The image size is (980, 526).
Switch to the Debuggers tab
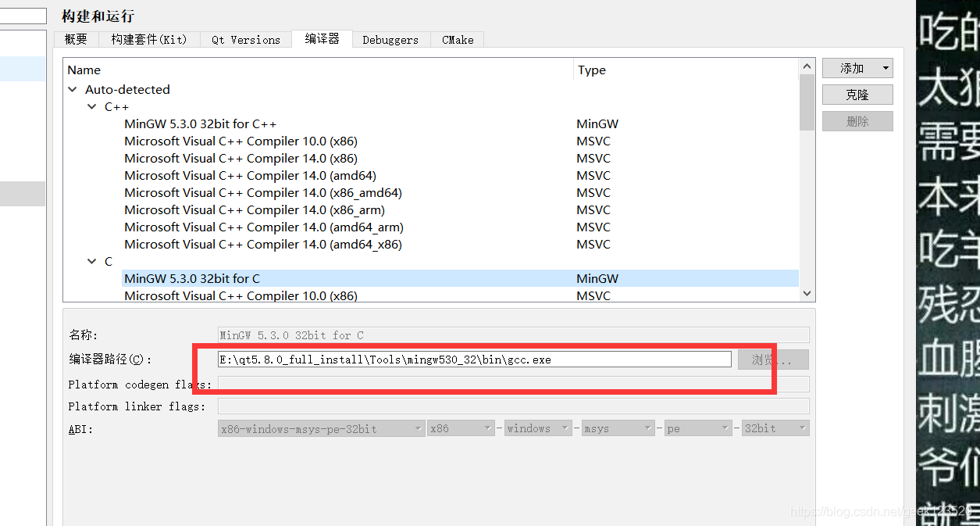point(390,40)
